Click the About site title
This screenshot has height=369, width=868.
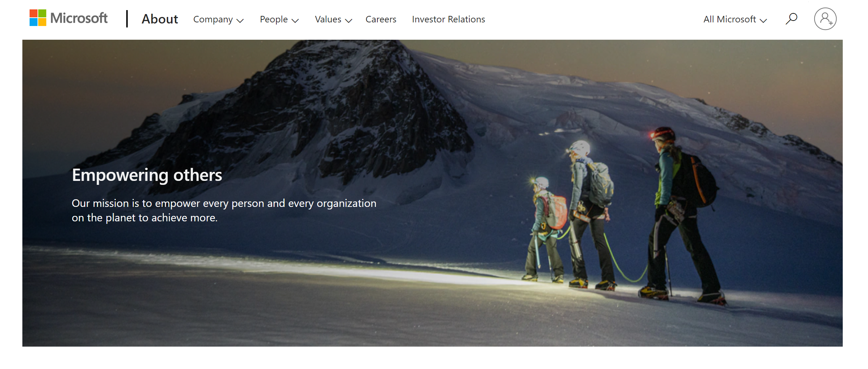point(160,19)
